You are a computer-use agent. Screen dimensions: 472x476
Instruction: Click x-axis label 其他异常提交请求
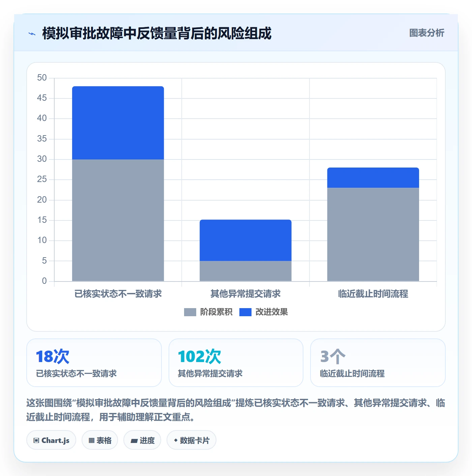tap(245, 294)
